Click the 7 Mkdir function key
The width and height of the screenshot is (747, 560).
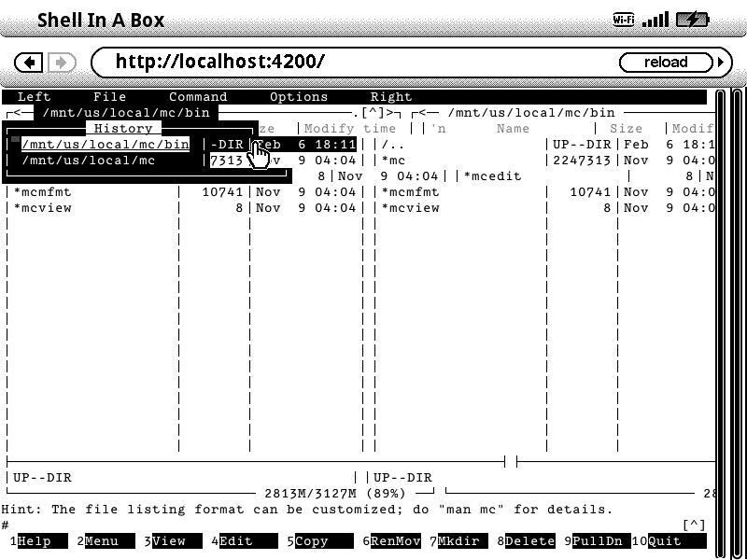pos(458,541)
